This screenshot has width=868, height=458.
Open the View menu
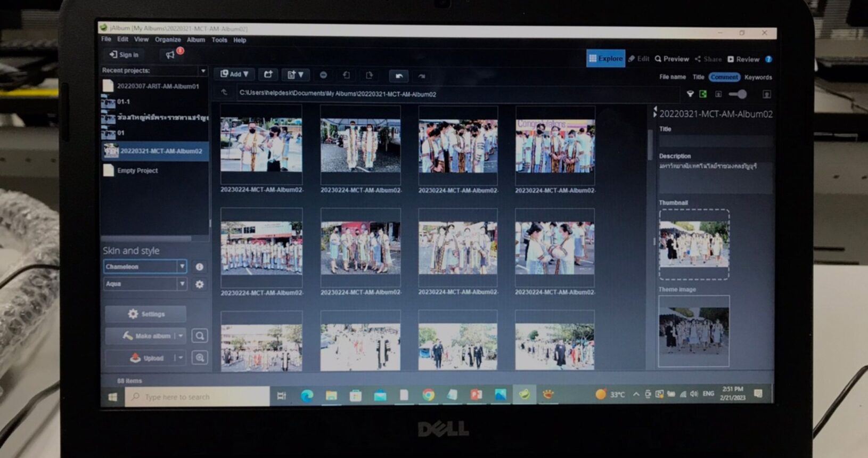point(141,39)
